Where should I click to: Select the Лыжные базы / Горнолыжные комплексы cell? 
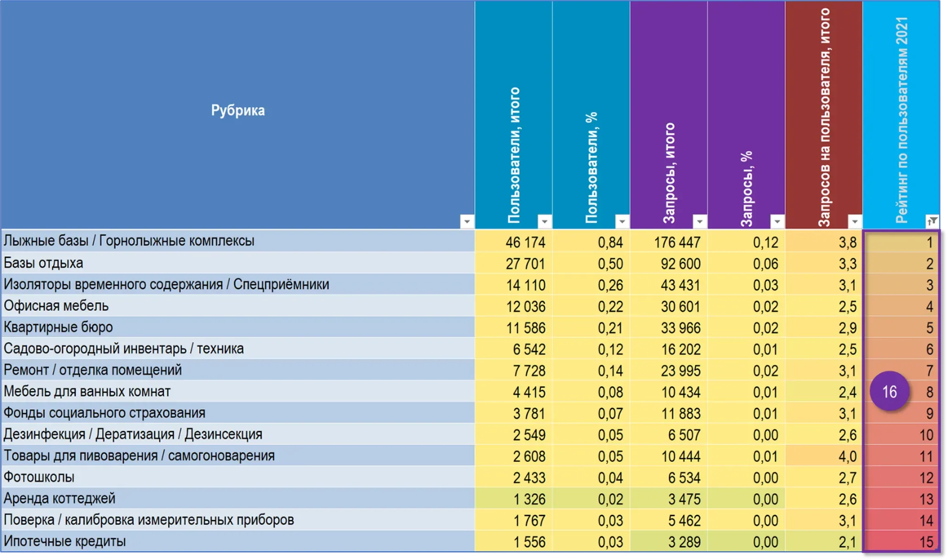(x=238, y=241)
